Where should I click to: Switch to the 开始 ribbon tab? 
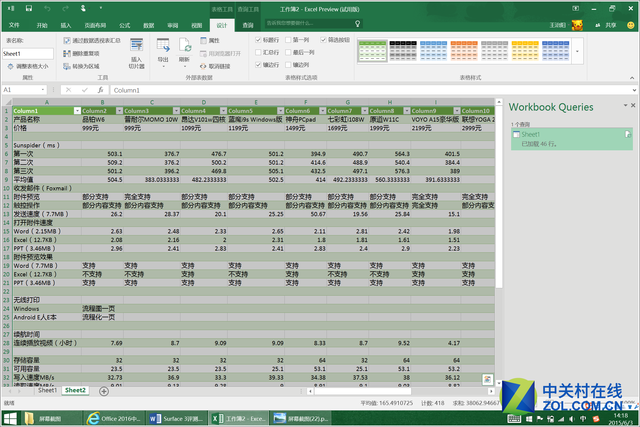pos(42,25)
